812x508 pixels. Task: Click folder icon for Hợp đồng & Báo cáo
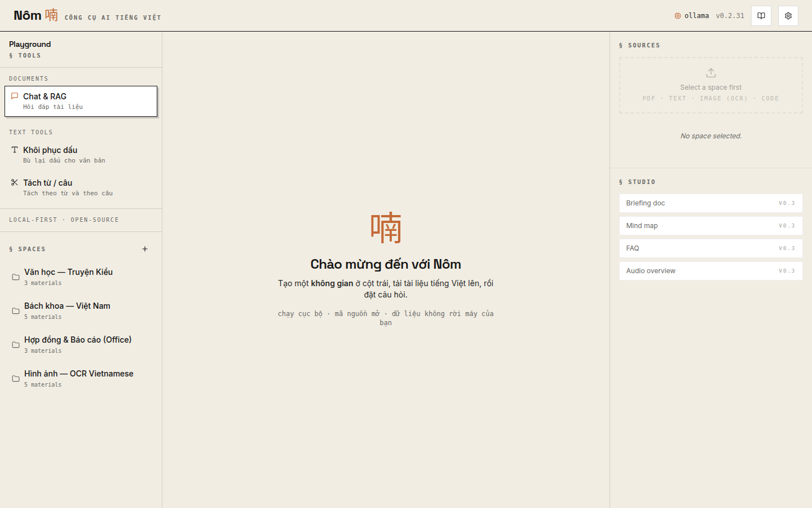click(x=16, y=345)
